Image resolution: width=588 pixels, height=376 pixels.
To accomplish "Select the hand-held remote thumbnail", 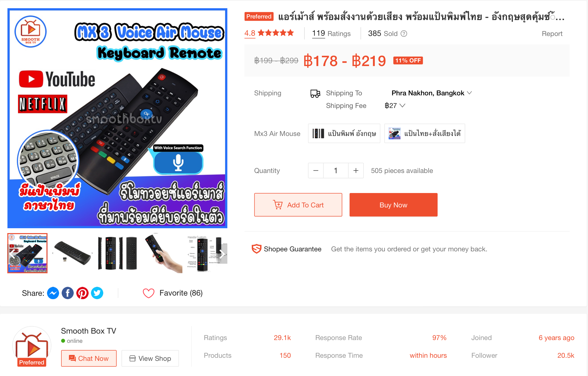I will click(162, 253).
